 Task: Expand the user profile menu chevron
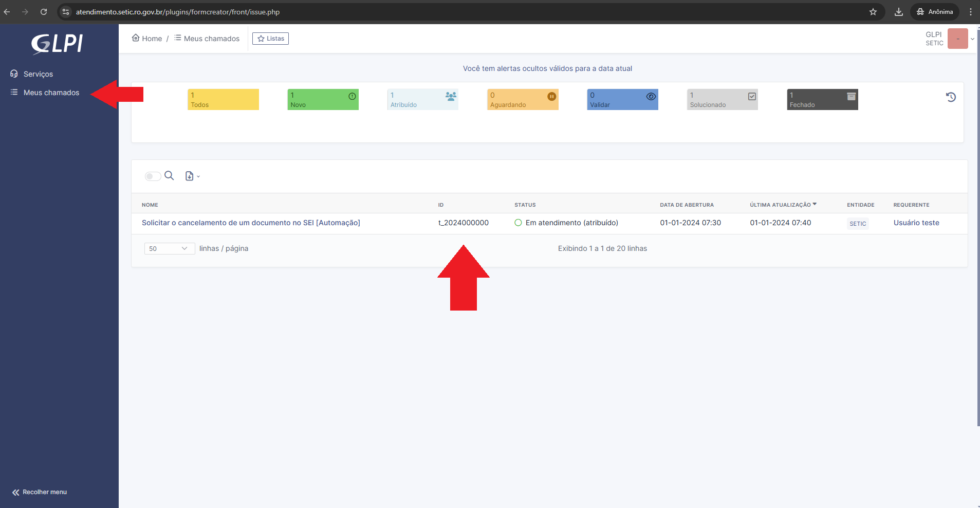point(972,39)
